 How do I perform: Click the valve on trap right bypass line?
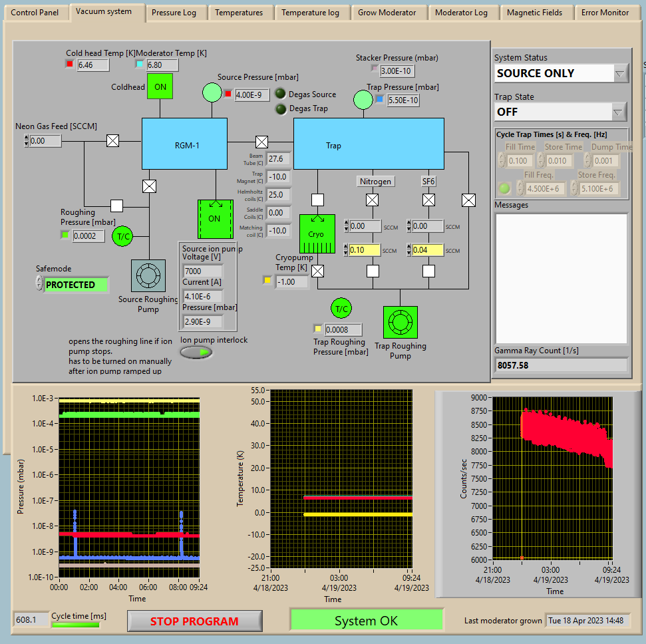click(468, 200)
